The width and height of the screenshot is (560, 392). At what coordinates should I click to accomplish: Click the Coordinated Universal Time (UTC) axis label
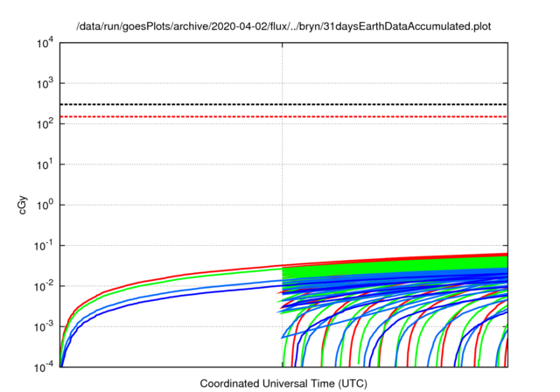283,383
